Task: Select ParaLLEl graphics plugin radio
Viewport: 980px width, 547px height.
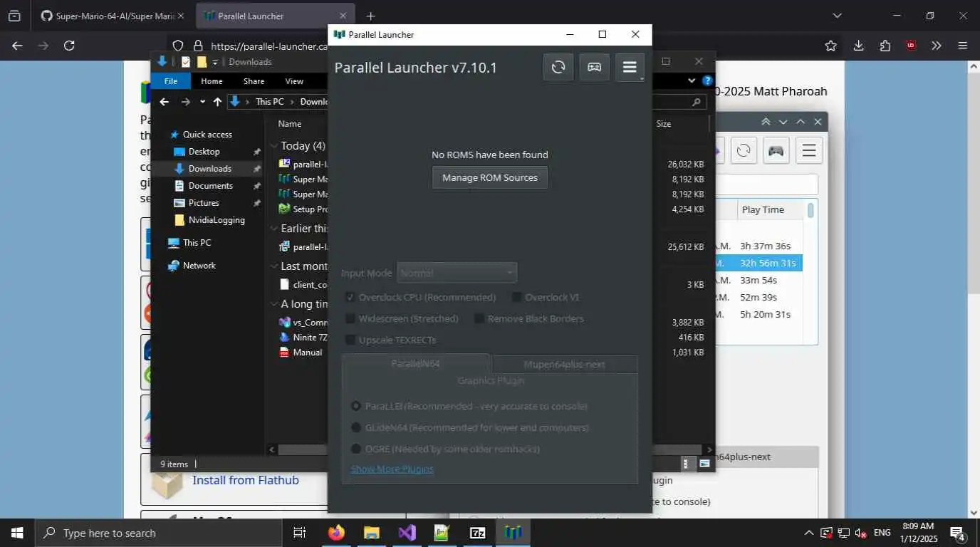Action: point(356,406)
